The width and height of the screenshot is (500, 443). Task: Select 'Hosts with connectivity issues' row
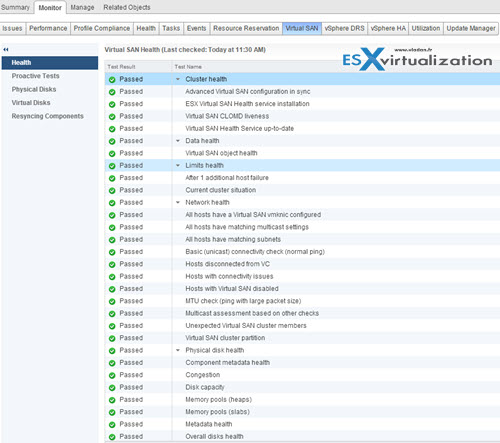[x=302, y=277]
